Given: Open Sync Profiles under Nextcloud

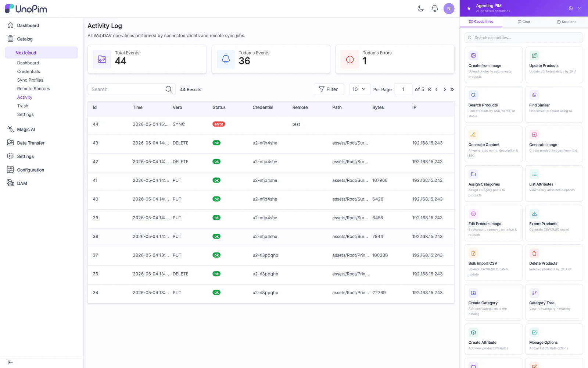Looking at the screenshot, I should [x=30, y=80].
